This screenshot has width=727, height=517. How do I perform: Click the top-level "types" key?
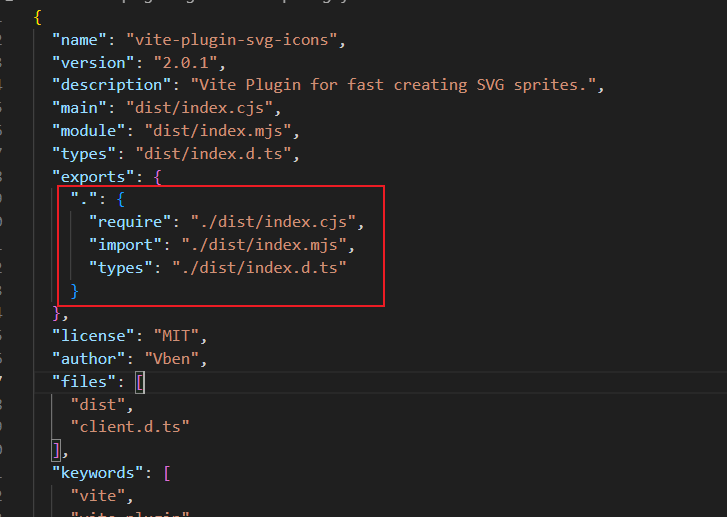(x=84, y=153)
